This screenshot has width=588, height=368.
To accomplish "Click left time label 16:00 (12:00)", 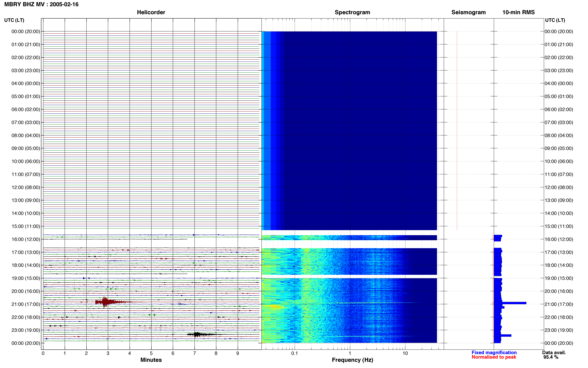I will [26, 239].
